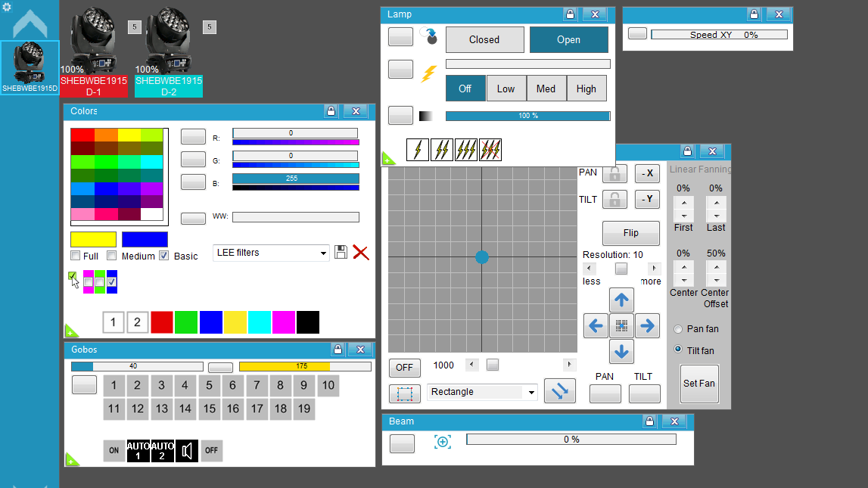Select the Closed shutter option

pos(484,40)
